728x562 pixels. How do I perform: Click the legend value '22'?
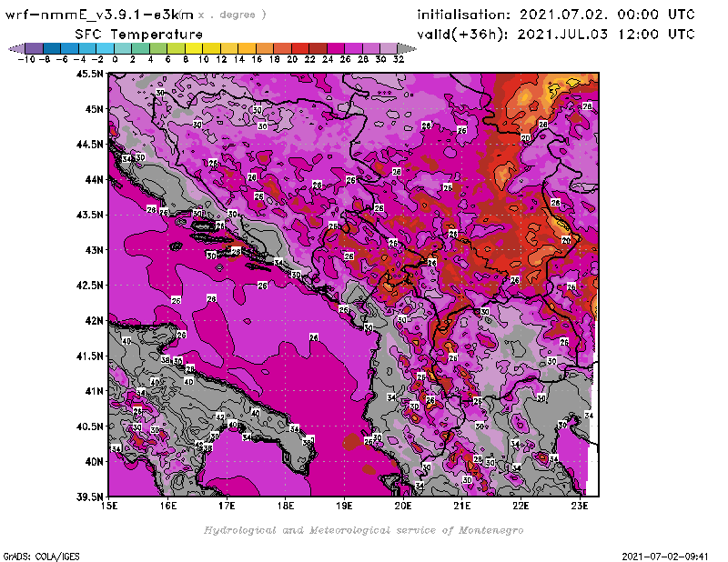[309, 59]
